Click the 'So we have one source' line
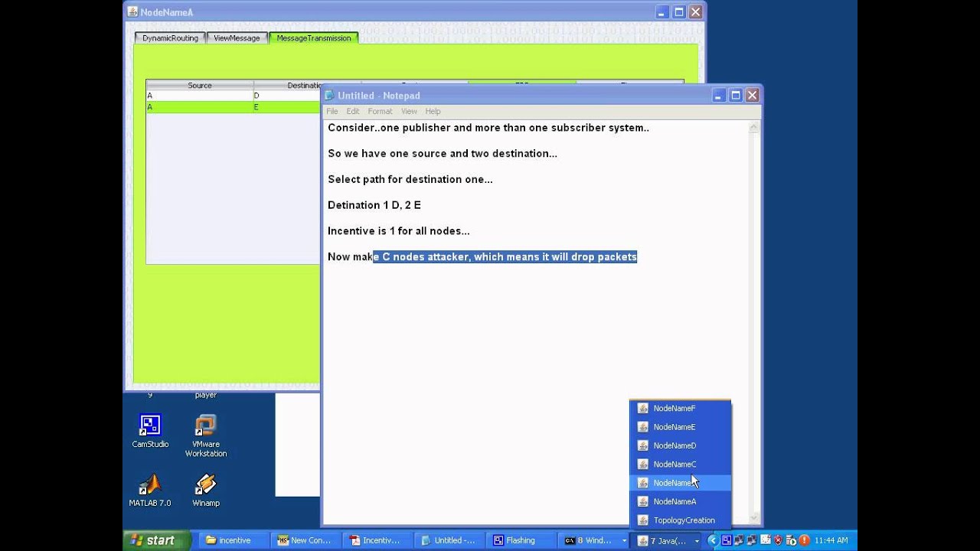Viewport: 980px width, 551px height. pyautogui.click(x=443, y=154)
